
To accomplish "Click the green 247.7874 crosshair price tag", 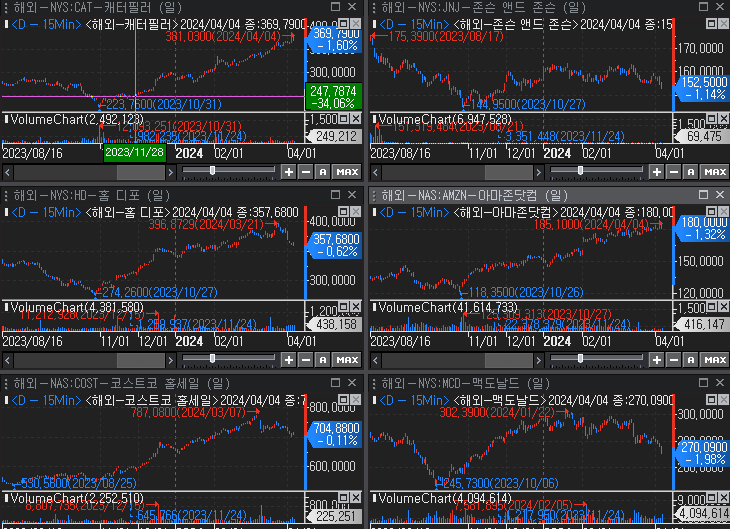I will tap(333, 97).
